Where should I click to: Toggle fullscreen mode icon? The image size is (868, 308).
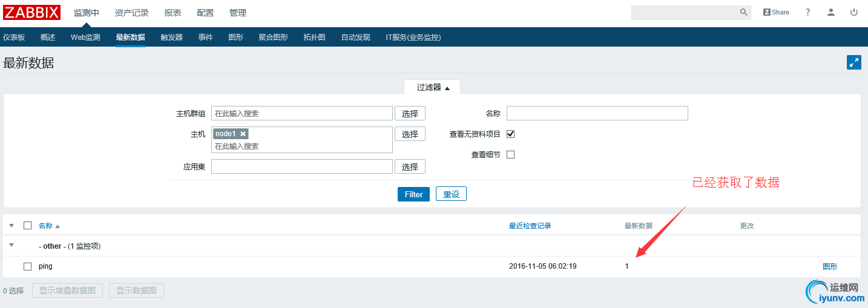coord(853,62)
